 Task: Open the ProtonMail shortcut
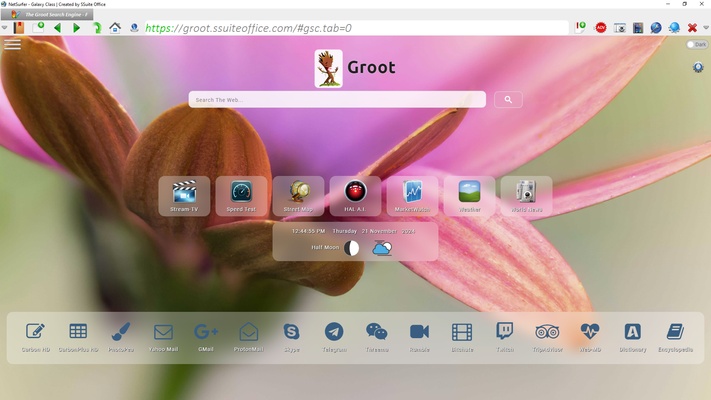[248, 337]
